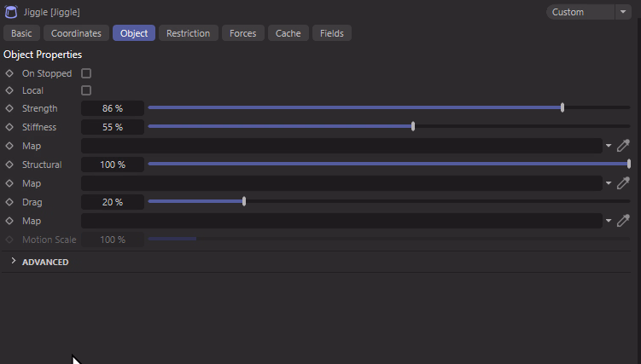This screenshot has width=641, height=364.
Task: Click the Strength keyframe diamond icon
Action: [9, 108]
